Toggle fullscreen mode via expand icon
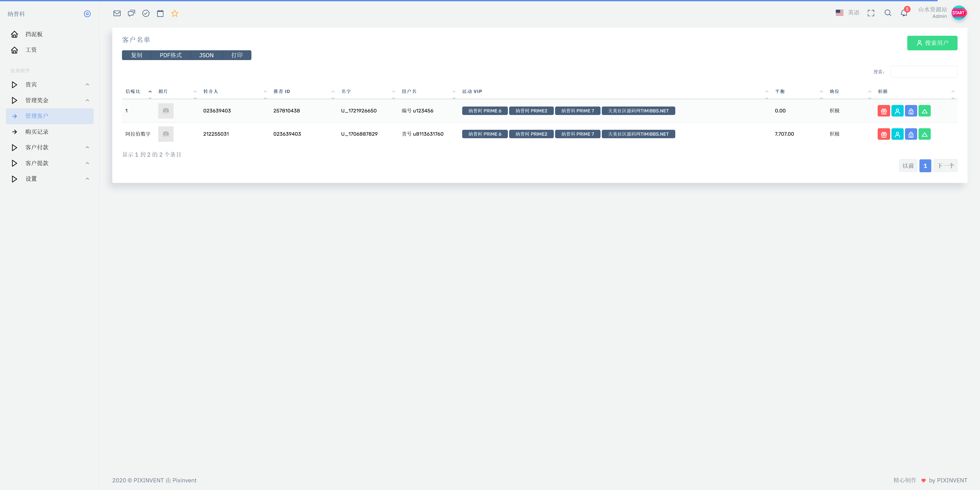This screenshot has height=490, width=980. (x=871, y=13)
